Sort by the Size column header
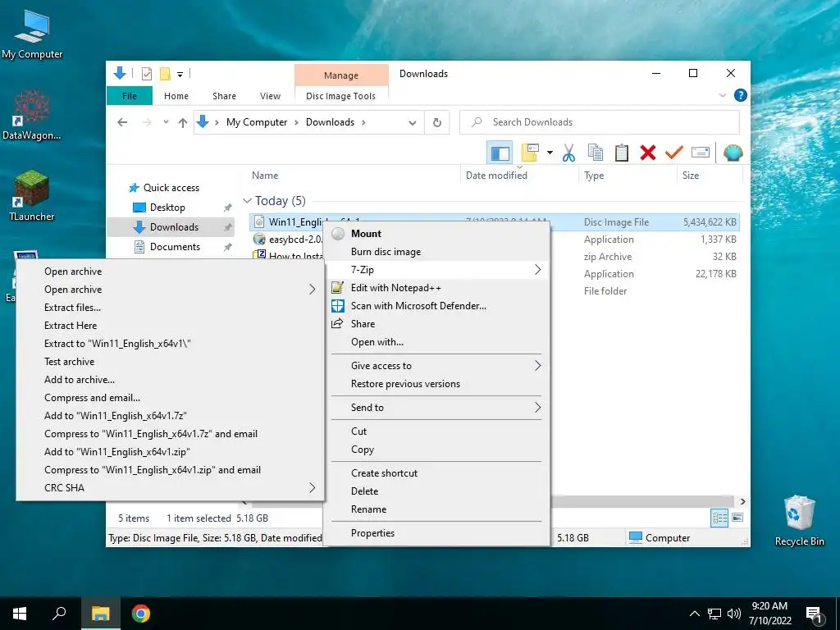Screen dimensions: 840x630 691,176
